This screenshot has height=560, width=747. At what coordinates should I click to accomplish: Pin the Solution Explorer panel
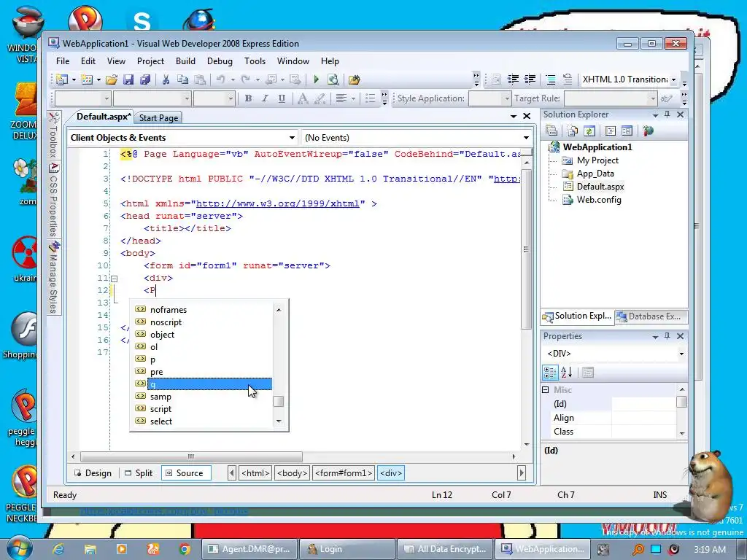point(667,114)
